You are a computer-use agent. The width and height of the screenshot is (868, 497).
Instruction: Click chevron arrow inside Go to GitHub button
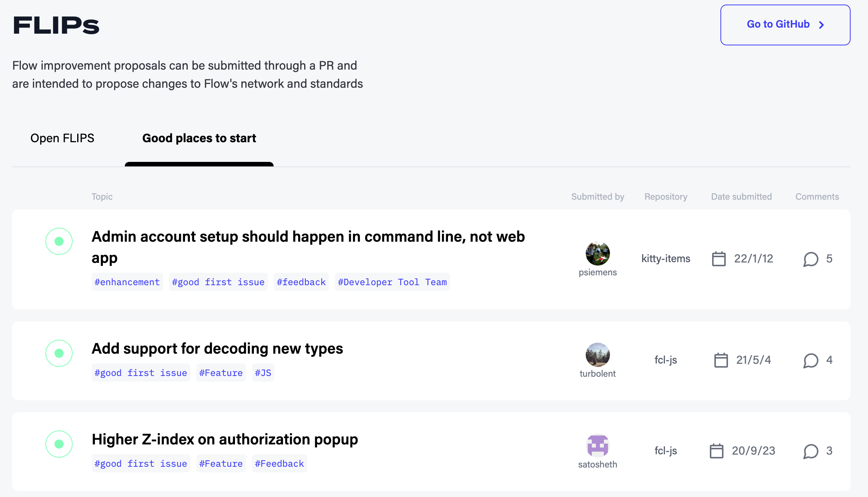click(x=821, y=24)
